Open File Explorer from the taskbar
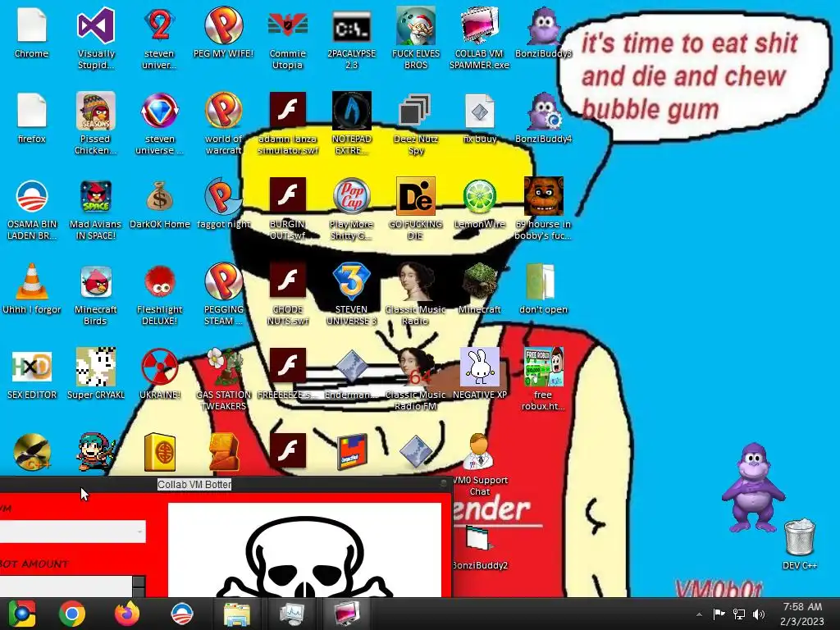This screenshot has width=840, height=630. tap(236, 614)
